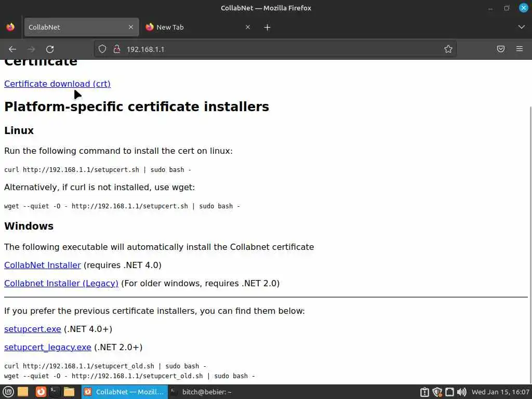
Task: Close the CollabNet tab
Action: coord(130,27)
